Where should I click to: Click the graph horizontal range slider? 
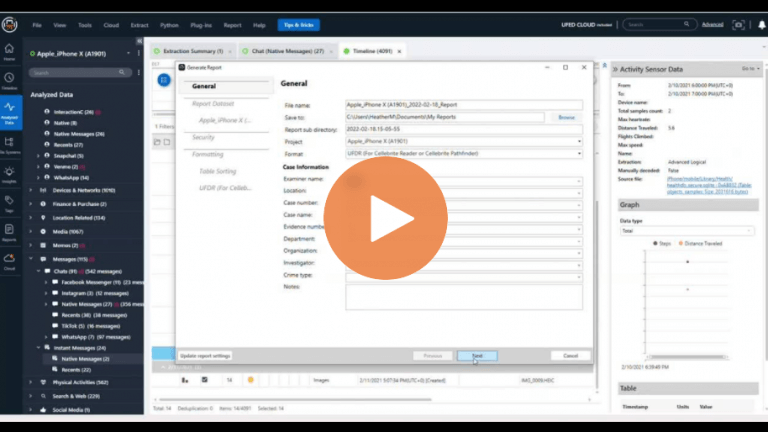687,357
